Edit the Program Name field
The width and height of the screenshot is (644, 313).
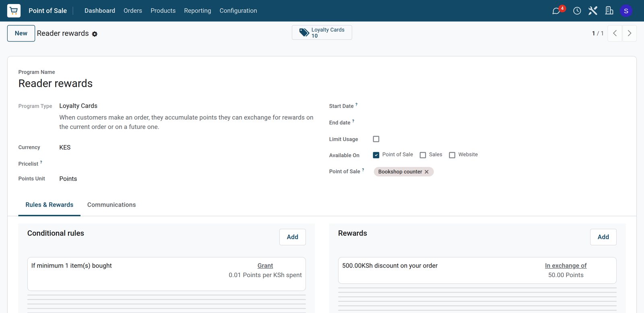pyautogui.click(x=322, y=83)
